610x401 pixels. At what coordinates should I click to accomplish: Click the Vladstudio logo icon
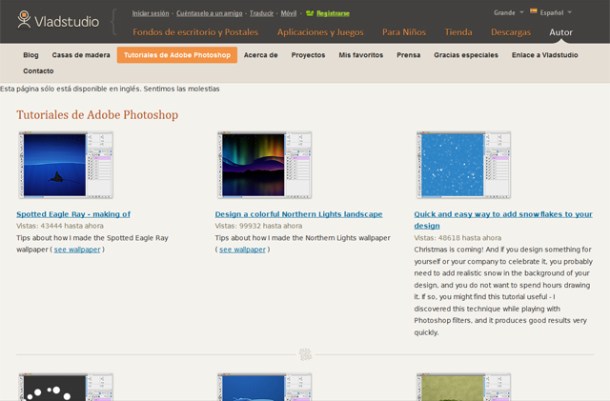click(24, 19)
